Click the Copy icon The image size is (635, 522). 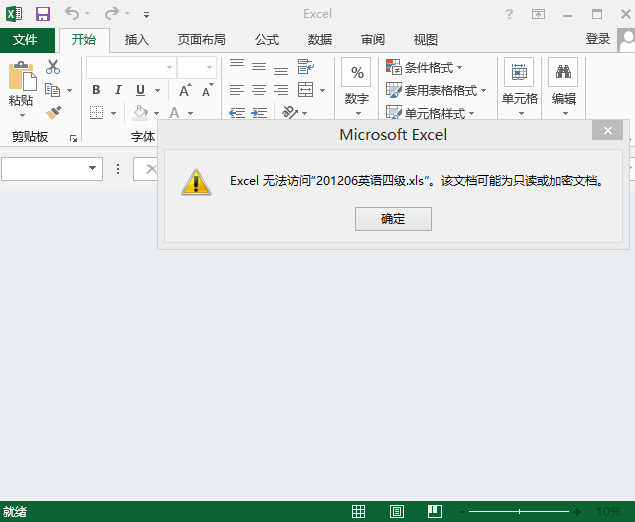tap(52, 90)
